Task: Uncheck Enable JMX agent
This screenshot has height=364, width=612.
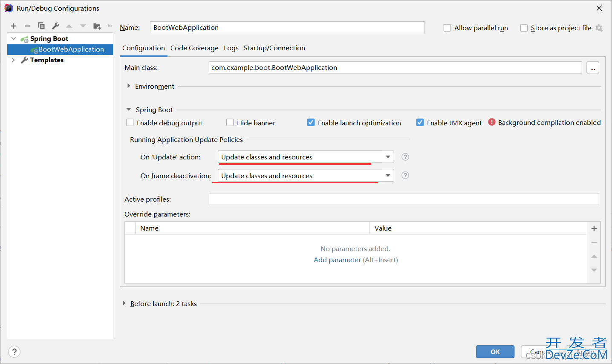Action: pos(420,123)
